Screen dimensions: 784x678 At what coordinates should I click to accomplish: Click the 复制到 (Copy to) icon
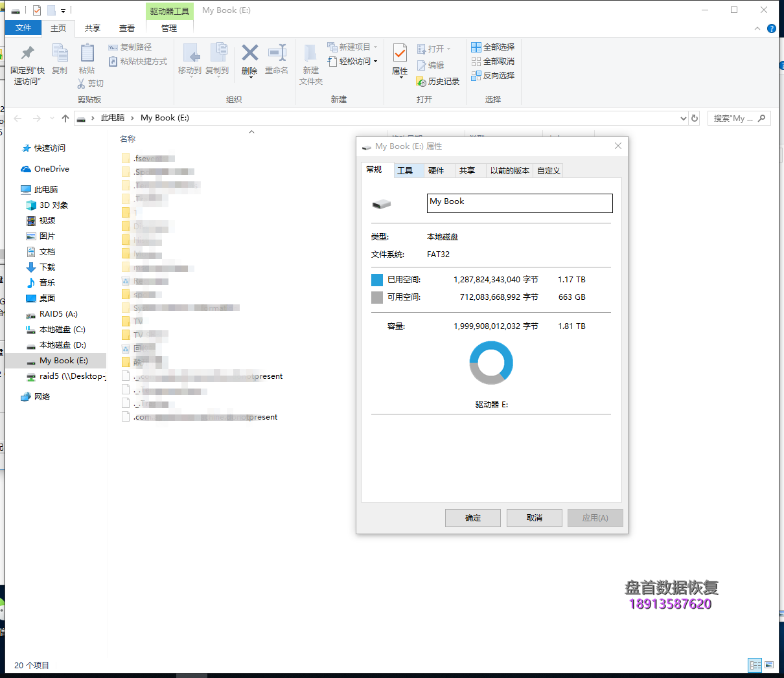pyautogui.click(x=218, y=60)
